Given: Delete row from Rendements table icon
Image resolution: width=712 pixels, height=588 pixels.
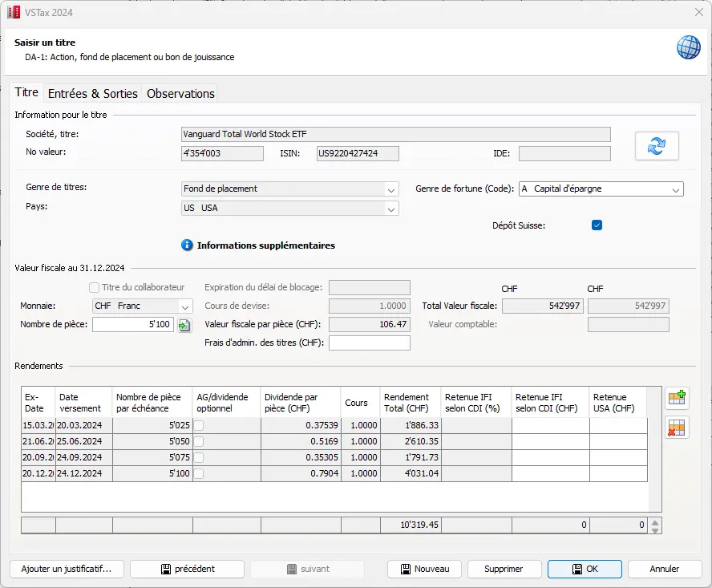Looking at the screenshot, I should [x=677, y=428].
